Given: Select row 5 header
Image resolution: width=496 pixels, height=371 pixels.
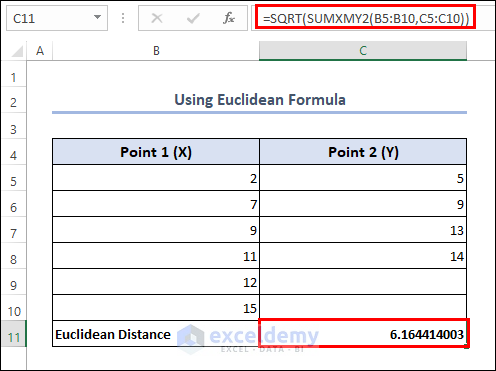Looking at the screenshot, I should [13, 181].
